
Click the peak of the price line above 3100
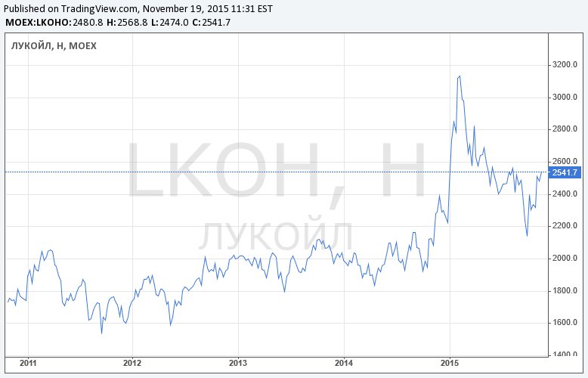(x=460, y=76)
